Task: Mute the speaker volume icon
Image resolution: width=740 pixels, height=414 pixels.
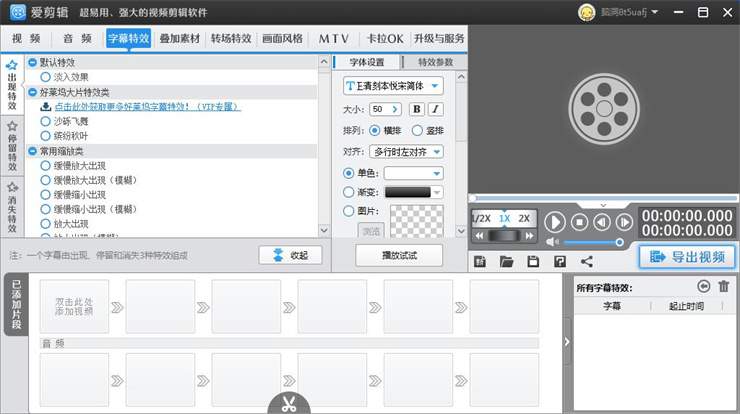Action: click(552, 242)
